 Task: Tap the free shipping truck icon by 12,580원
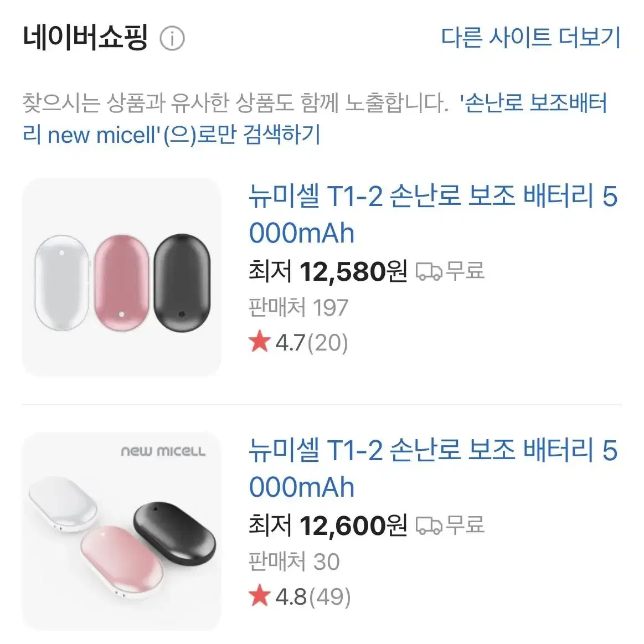coord(429,271)
